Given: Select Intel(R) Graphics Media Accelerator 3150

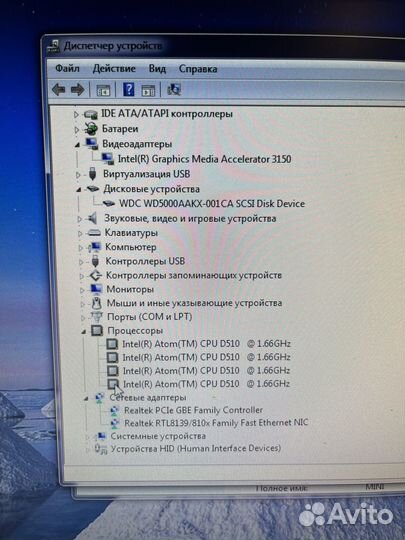Looking at the screenshot, I should tap(205, 159).
